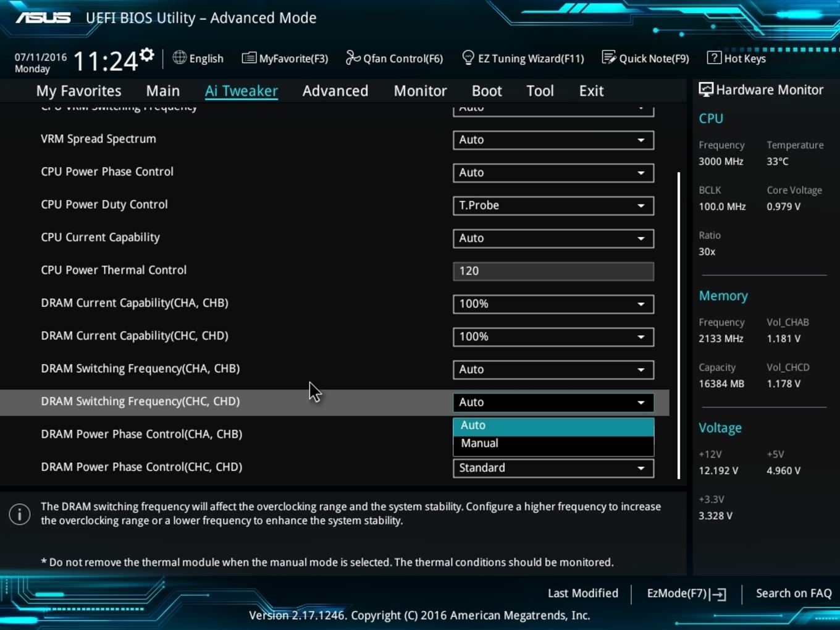Click the Hardware Monitor screen icon
This screenshot has width=840, height=630.
[x=705, y=90]
